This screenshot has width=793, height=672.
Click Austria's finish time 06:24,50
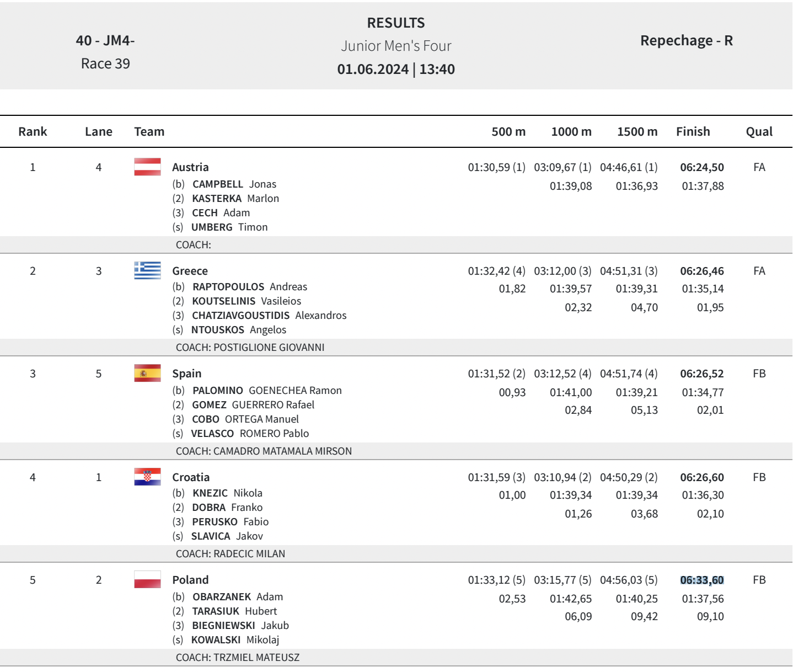pyautogui.click(x=701, y=167)
